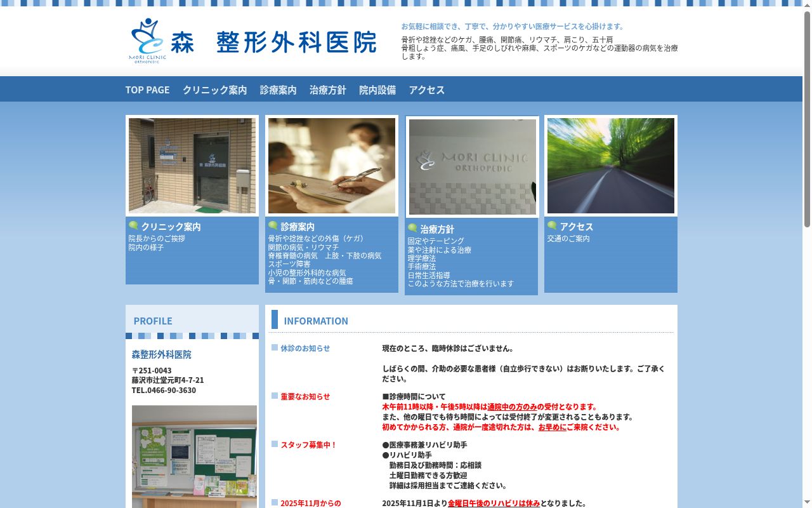This screenshot has height=508, width=812.
Task: Open the 診療案内 card heading link
Action: 298,227
